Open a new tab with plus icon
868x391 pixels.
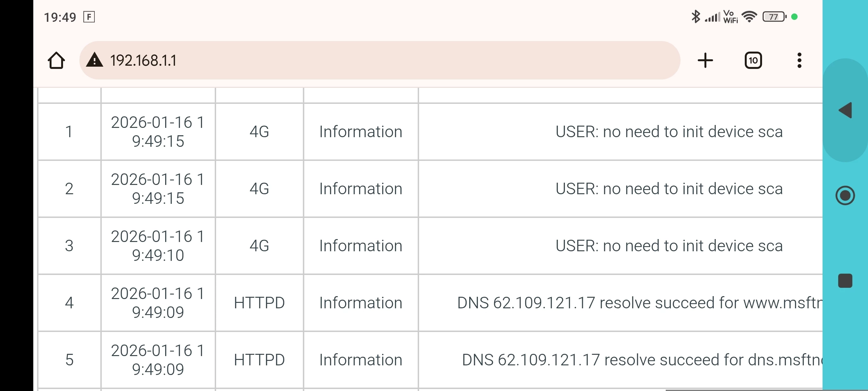coord(705,61)
